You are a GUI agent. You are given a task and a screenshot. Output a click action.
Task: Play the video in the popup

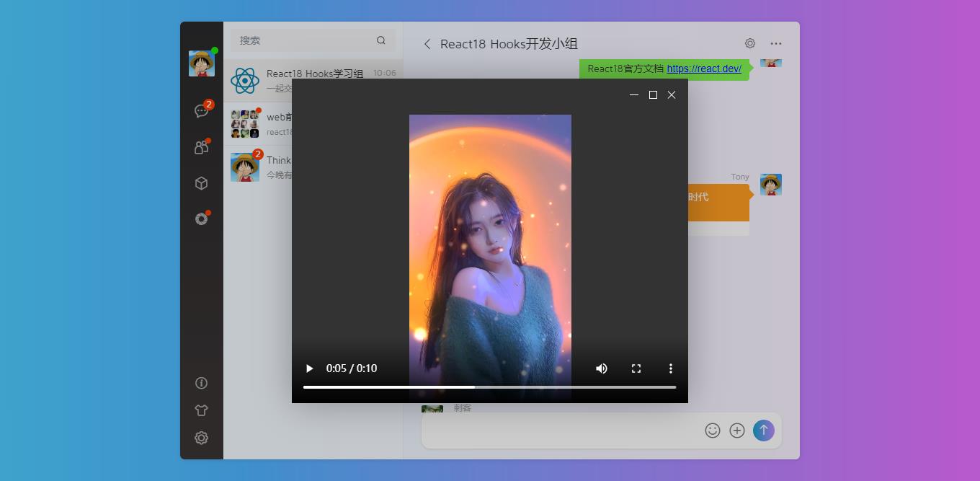pyautogui.click(x=310, y=369)
